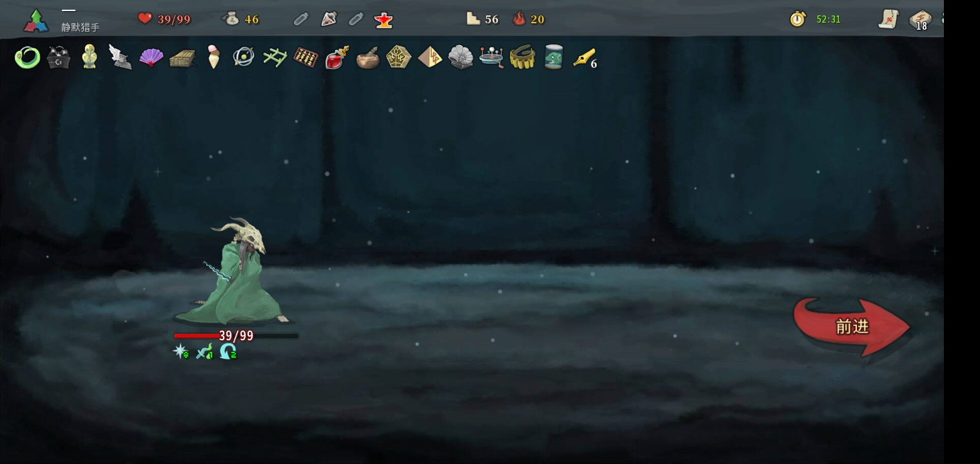Inspect the gray fossil shell relic
Screen dimensions: 980x464
coord(460,57)
